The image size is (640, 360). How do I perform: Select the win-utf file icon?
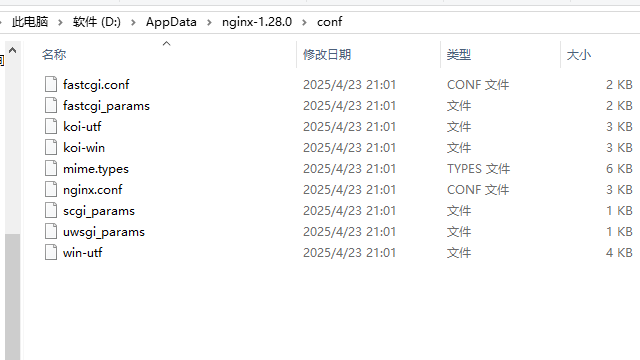pos(51,253)
